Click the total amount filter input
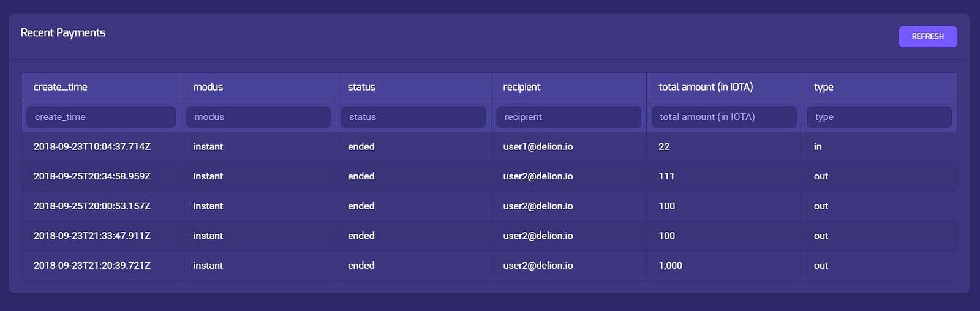The image size is (980, 311). pyautogui.click(x=723, y=117)
